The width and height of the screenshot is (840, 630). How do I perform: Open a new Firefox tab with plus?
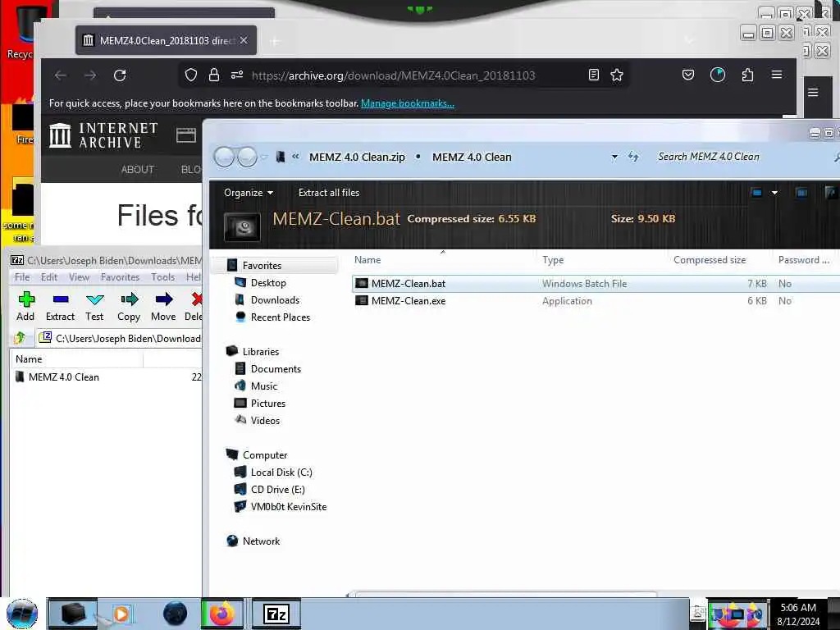[x=275, y=41]
